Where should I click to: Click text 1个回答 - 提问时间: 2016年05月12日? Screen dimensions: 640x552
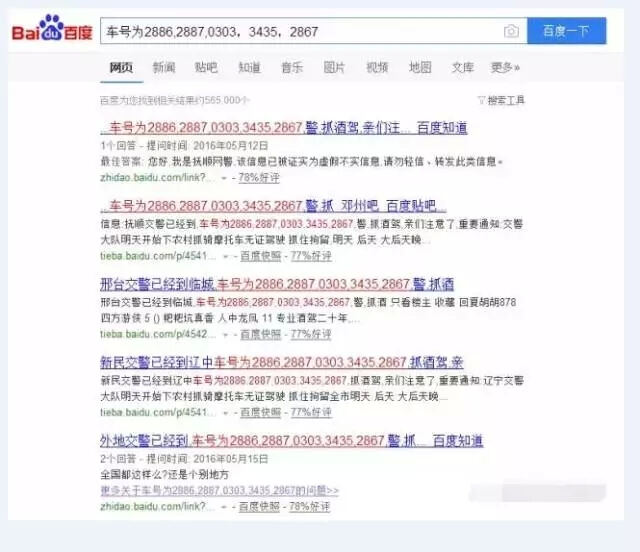tap(184, 146)
